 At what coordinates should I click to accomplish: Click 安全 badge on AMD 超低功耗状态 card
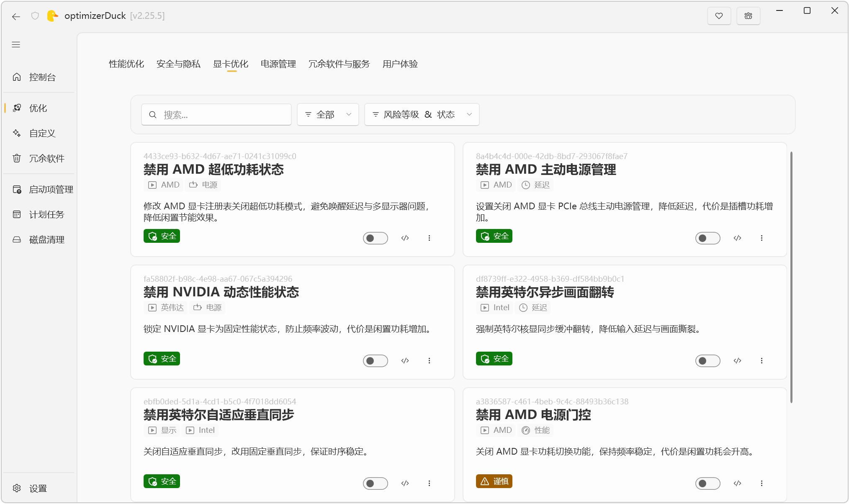(x=162, y=236)
